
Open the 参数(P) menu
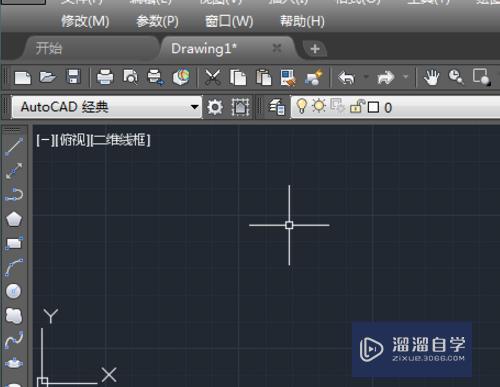click(x=157, y=22)
